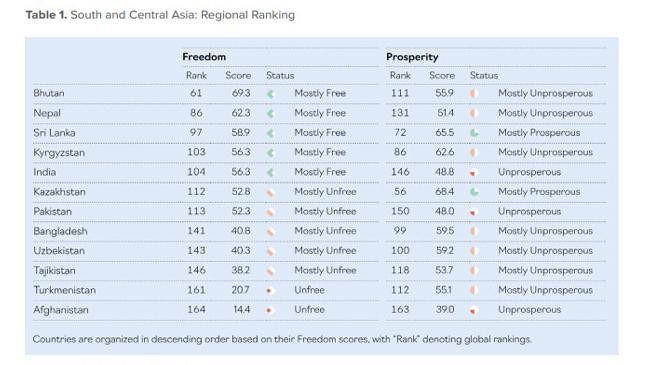Viewport: 650px width, 365px height.
Task: Select the Kyrgyzstan country name
Action: click(59, 153)
